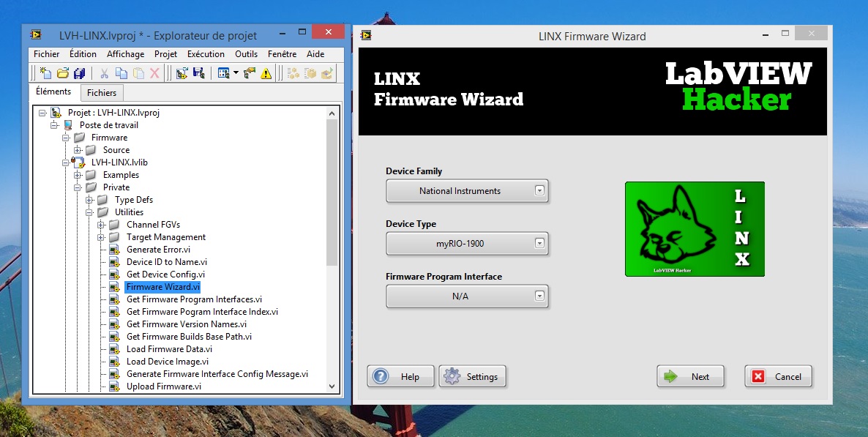Collapse the Private folder
This screenshot has width=868, height=437.
point(78,187)
